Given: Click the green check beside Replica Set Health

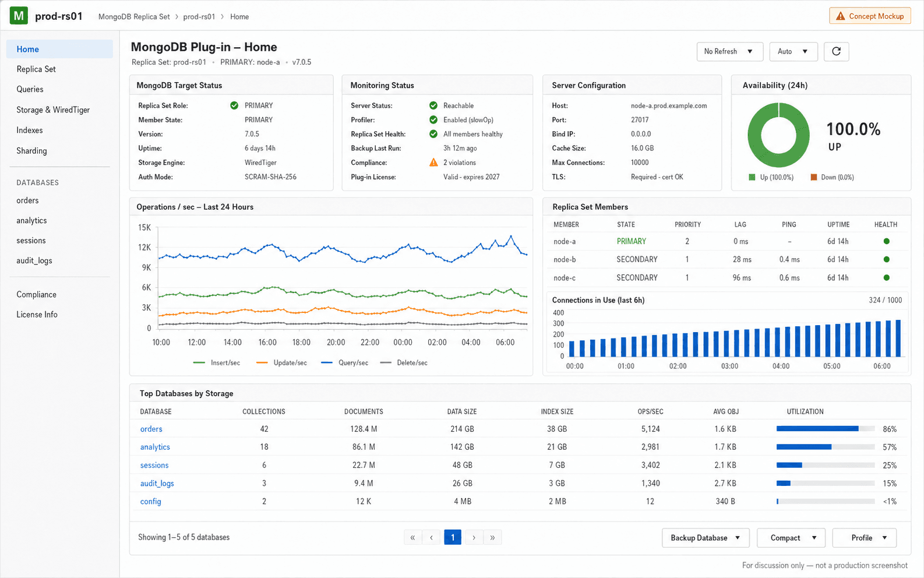Looking at the screenshot, I should pyautogui.click(x=433, y=134).
